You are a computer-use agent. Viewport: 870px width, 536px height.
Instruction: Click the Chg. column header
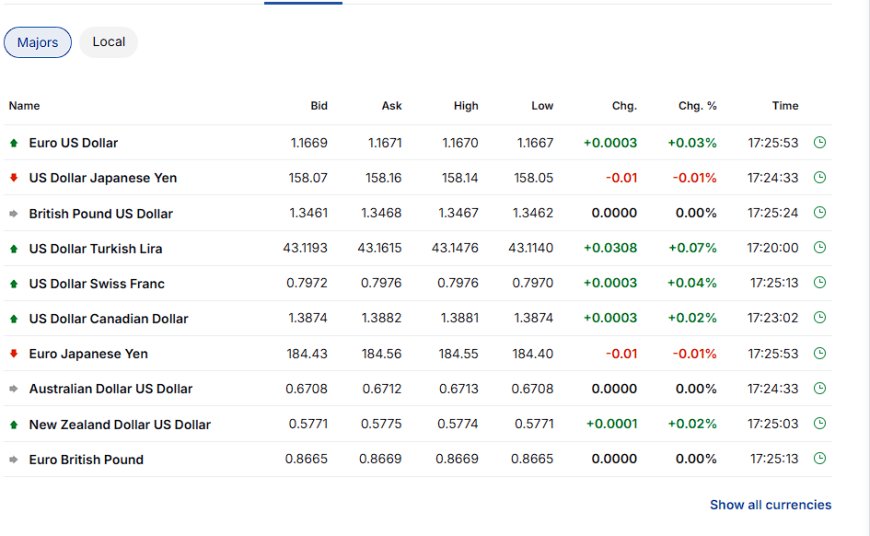[624, 105]
